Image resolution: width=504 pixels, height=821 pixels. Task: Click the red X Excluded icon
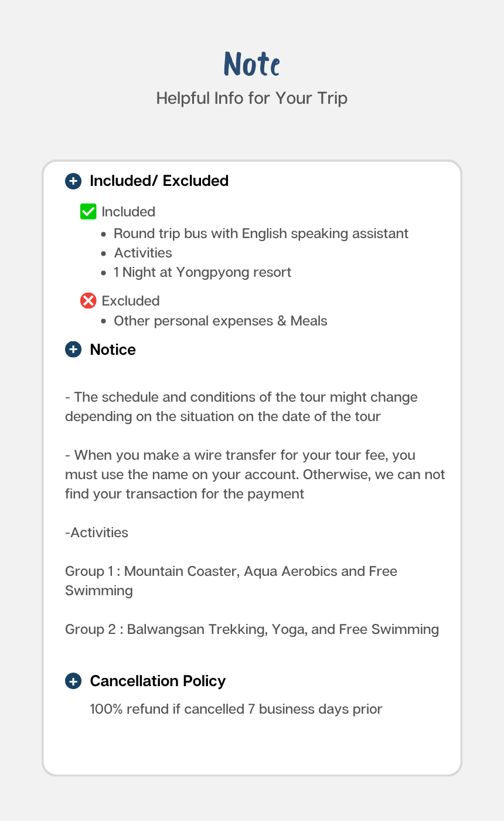[88, 301]
